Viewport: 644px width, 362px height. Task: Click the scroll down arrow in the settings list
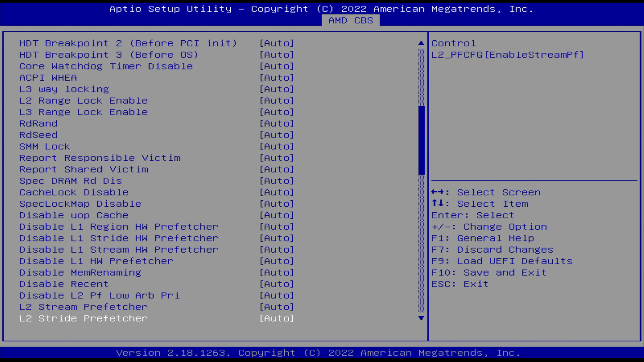click(421, 318)
